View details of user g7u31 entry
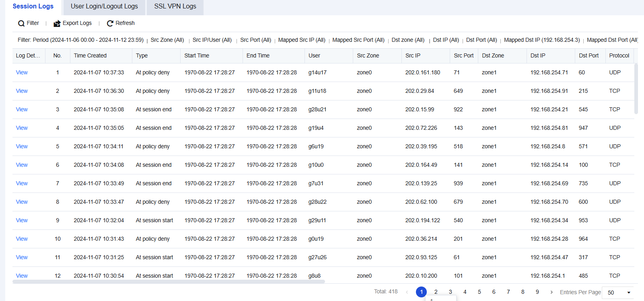This screenshot has height=301, width=644. (22, 183)
